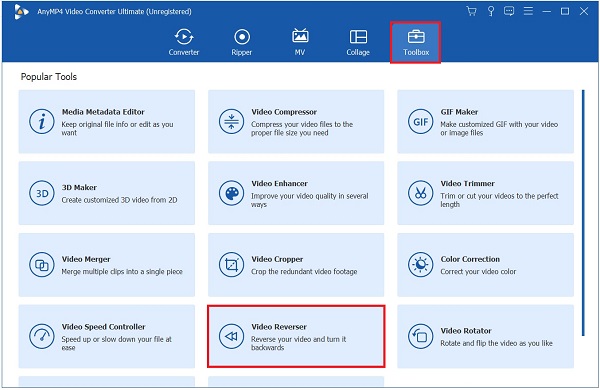Open Video Compressor title
This screenshot has height=390, width=600.
point(284,112)
